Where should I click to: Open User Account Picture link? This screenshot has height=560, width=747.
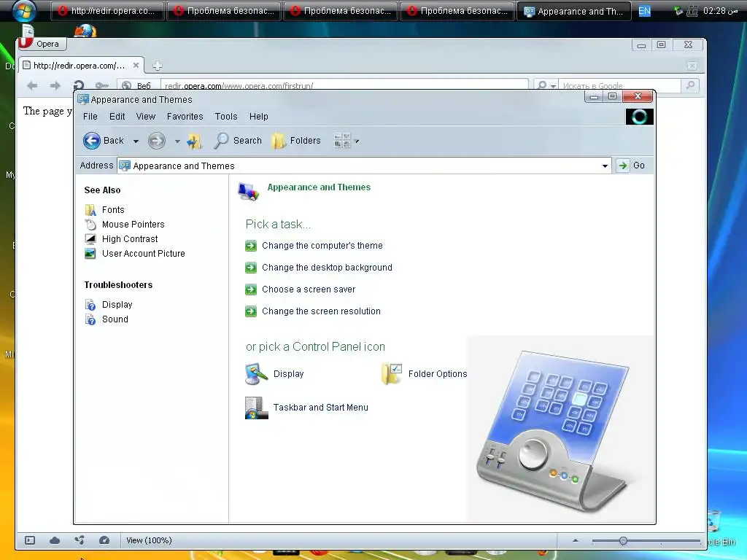[144, 254]
